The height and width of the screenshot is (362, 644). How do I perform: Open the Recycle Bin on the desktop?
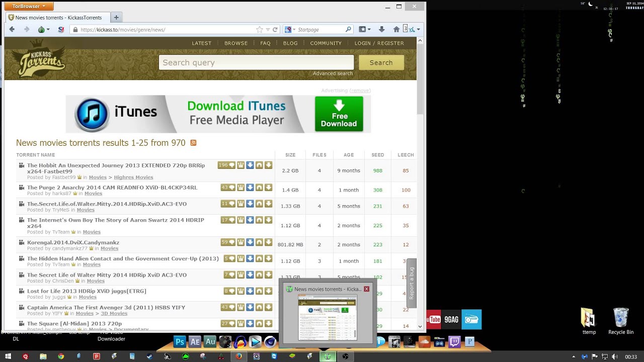click(621, 322)
